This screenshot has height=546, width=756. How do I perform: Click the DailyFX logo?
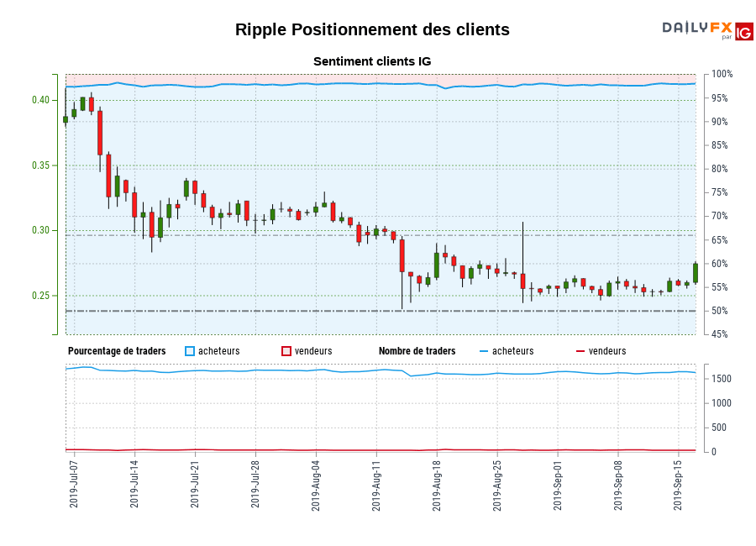tap(697, 29)
